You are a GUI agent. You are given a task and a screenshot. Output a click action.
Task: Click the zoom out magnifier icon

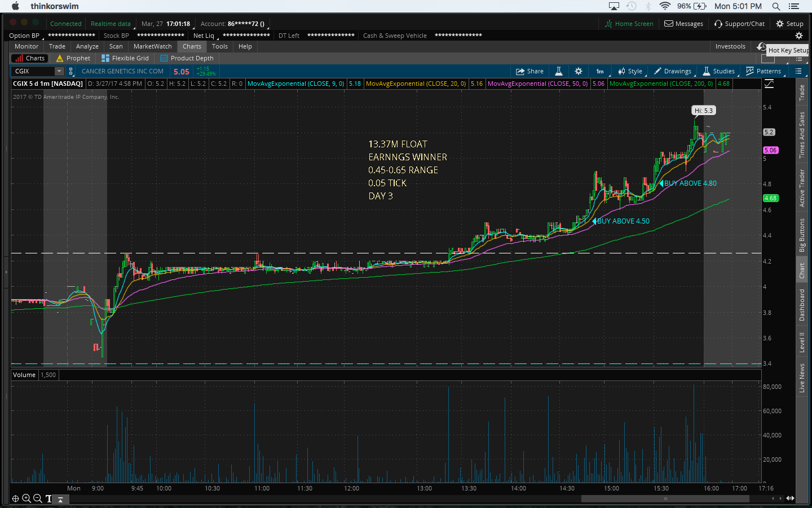[x=38, y=498]
